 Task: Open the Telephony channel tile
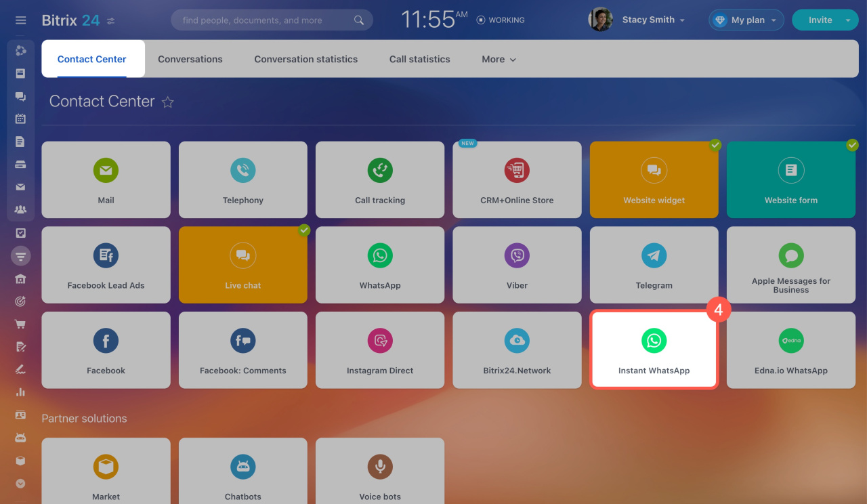point(243,180)
